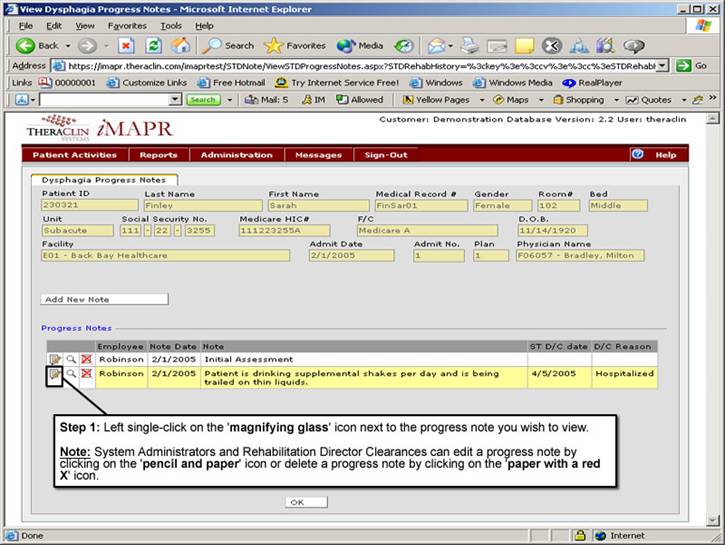The image size is (725, 545).
Task: Open the Edit menu
Action: (x=54, y=26)
